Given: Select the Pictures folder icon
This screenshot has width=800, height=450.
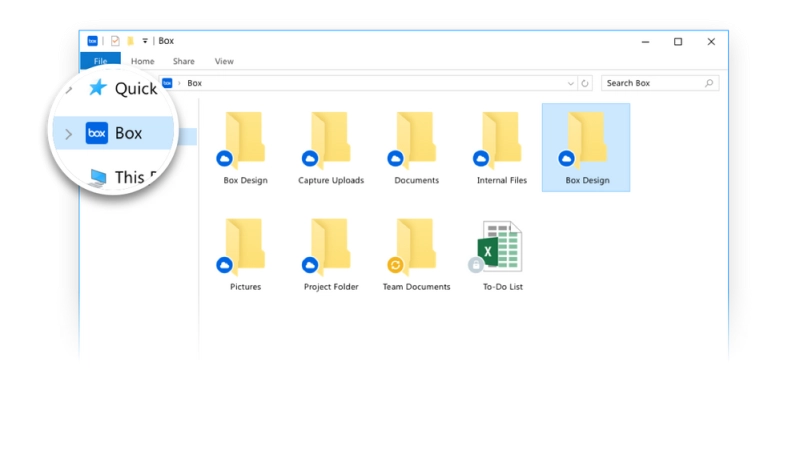Looking at the screenshot, I should pyautogui.click(x=245, y=245).
